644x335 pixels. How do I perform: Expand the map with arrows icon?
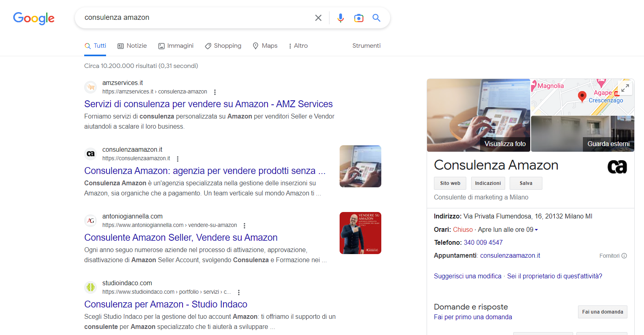(625, 88)
